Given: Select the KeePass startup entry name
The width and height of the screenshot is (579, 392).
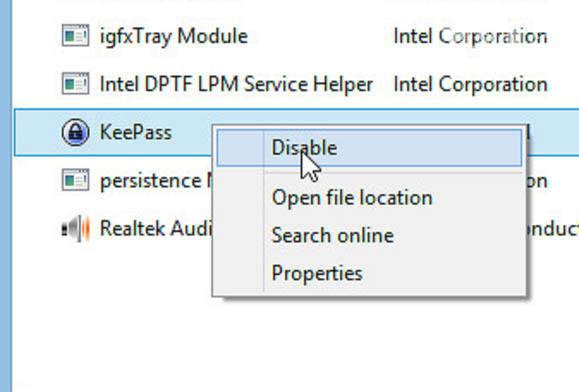Looking at the screenshot, I should coord(136,133).
